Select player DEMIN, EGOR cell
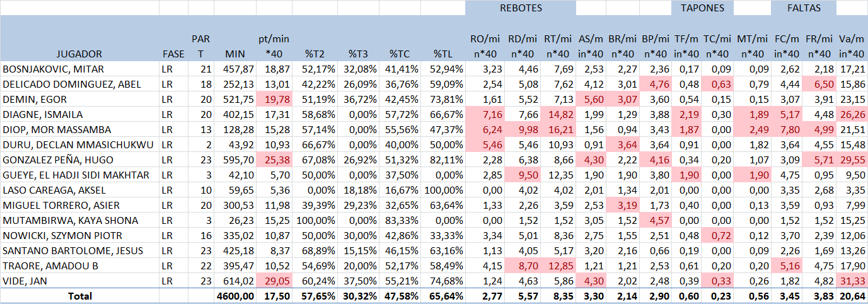The image size is (868, 304). [79, 99]
